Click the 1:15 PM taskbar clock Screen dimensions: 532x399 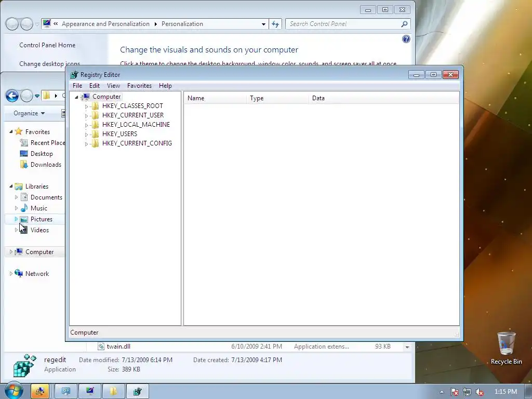coord(506,392)
